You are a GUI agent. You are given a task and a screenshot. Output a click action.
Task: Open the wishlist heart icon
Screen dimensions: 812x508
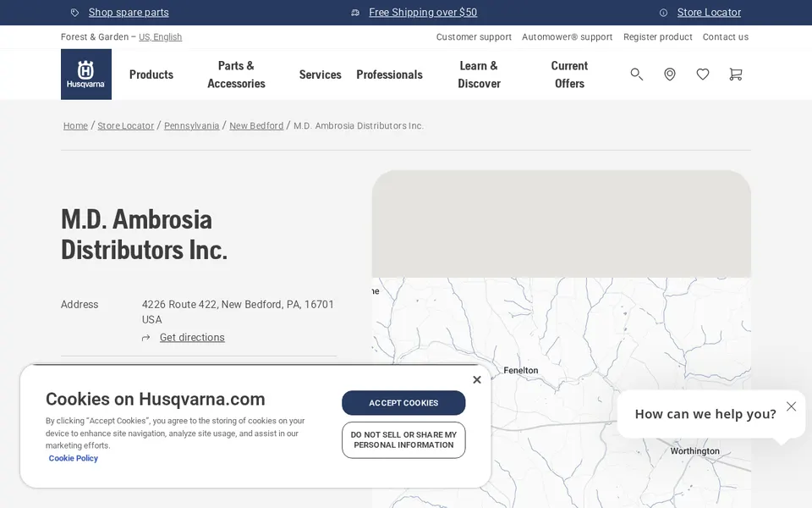pyautogui.click(x=703, y=75)
